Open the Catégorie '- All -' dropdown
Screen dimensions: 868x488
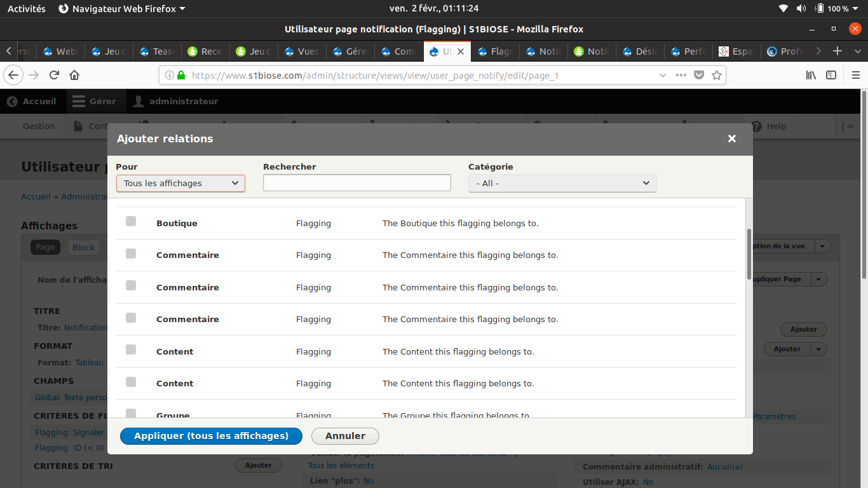tap(562, 182)
